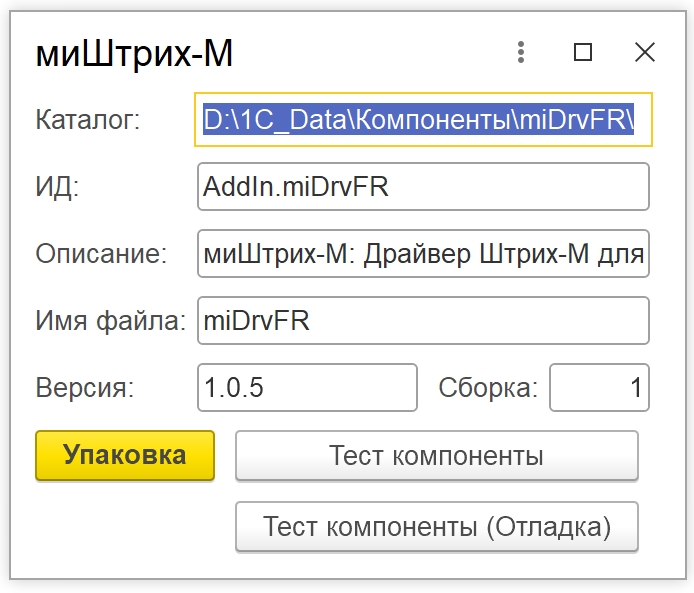694x593 pixels.
Task: Launch Тест компоненты (Отладка) debug test
Action: (x=436, y=526)
